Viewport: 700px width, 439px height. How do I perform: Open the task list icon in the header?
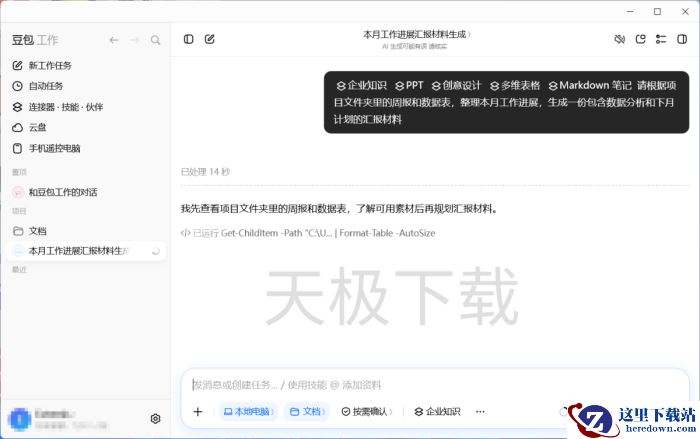[661, 39]
